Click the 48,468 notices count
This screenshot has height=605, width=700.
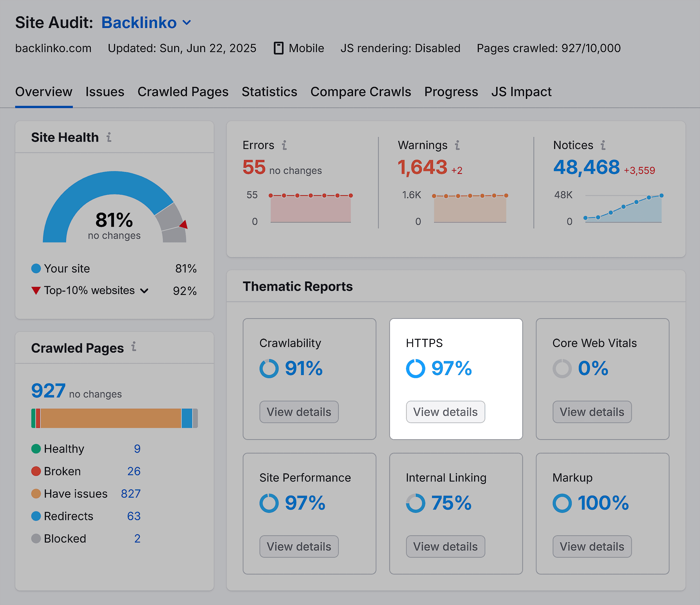click(x=587, y=167)
